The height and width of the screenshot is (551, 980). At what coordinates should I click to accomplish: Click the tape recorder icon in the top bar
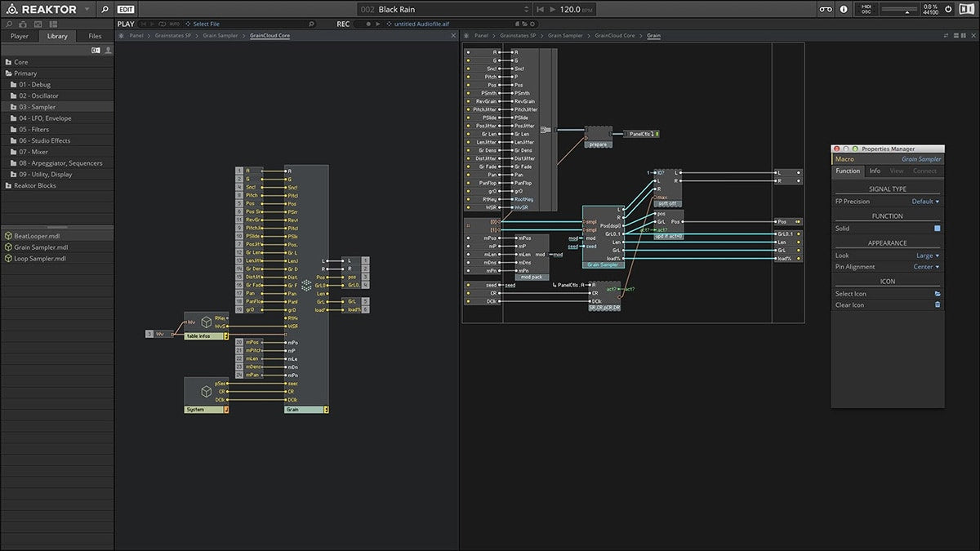[x=825, y=10]
